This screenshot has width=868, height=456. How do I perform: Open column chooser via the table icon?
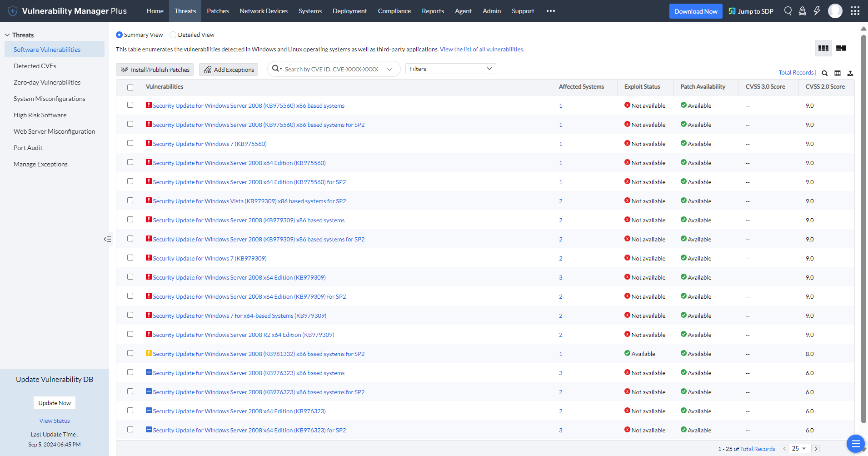[x=838, y=73]
